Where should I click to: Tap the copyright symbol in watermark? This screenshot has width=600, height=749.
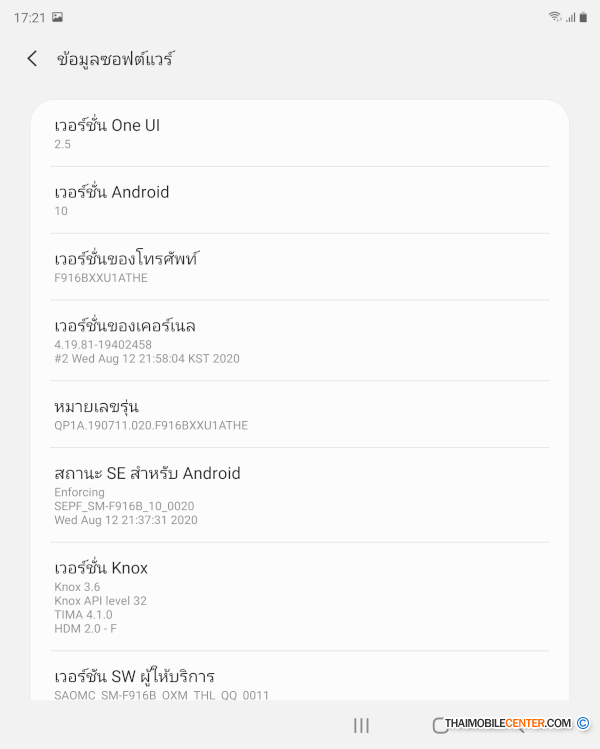pos(583,723)
